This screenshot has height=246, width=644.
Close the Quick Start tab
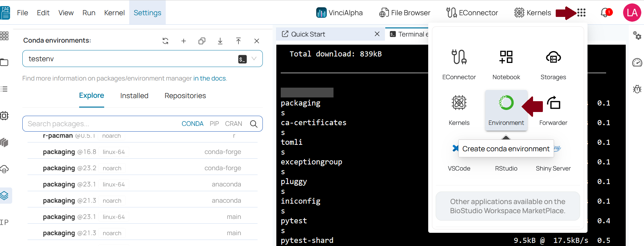(377, 34)
